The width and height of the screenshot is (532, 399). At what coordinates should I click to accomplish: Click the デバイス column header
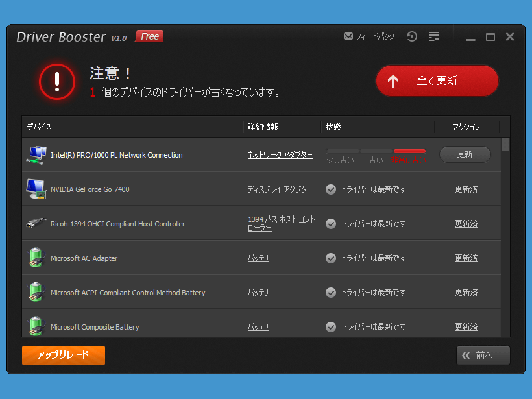[x=40, y=127]
